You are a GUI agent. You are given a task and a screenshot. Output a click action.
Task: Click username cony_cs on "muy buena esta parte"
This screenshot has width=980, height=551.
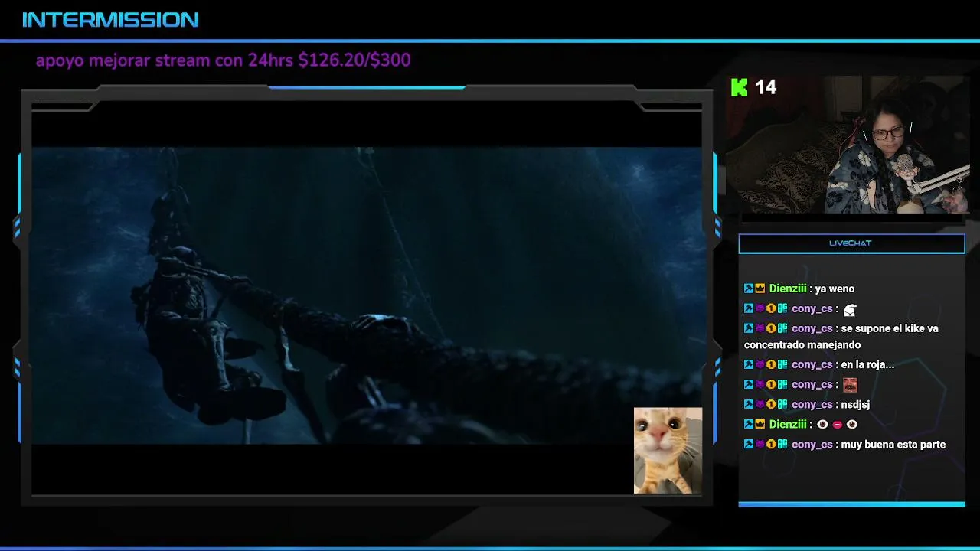(812, 445)
